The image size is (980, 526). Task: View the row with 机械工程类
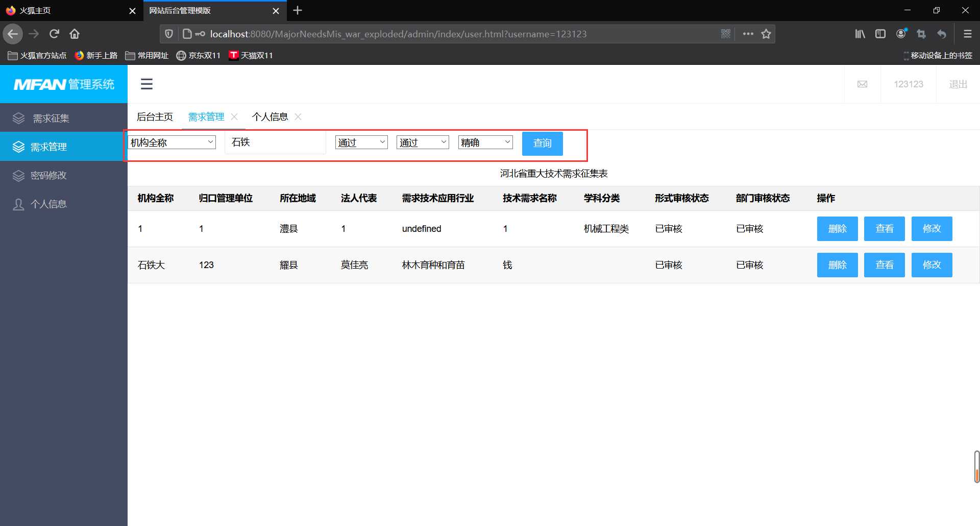884,229
